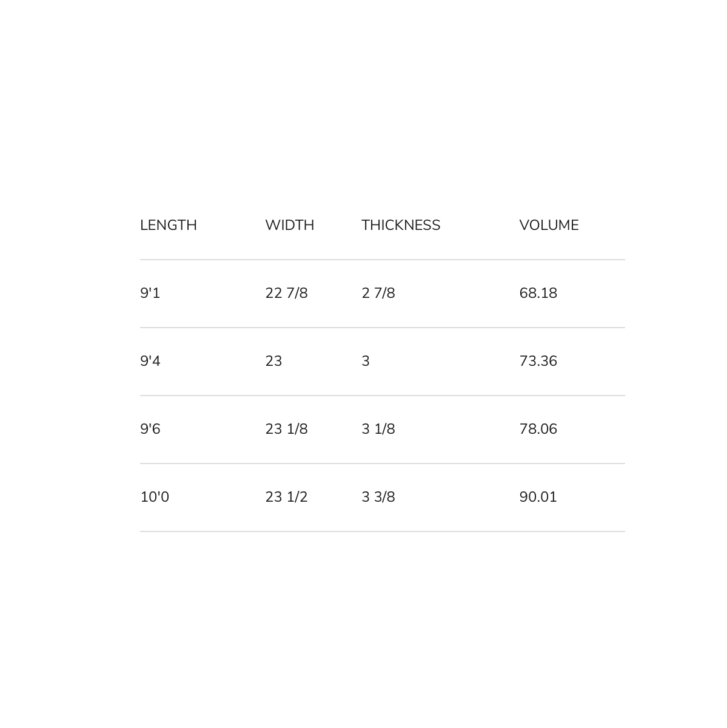Click the thickness value 3
Image resolution: width=727 pixels, height=728 pixels.
point(366,361)
